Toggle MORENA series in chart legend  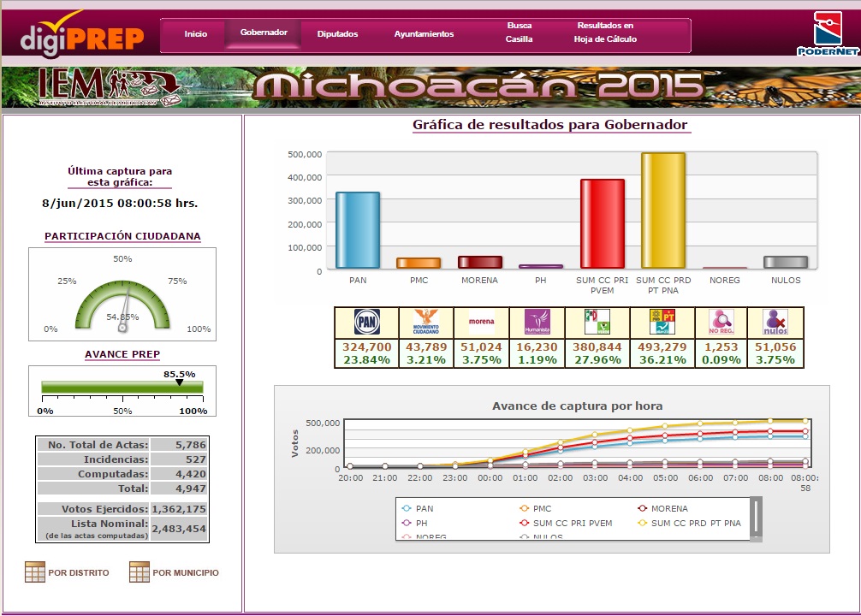(x=662, y=508)
